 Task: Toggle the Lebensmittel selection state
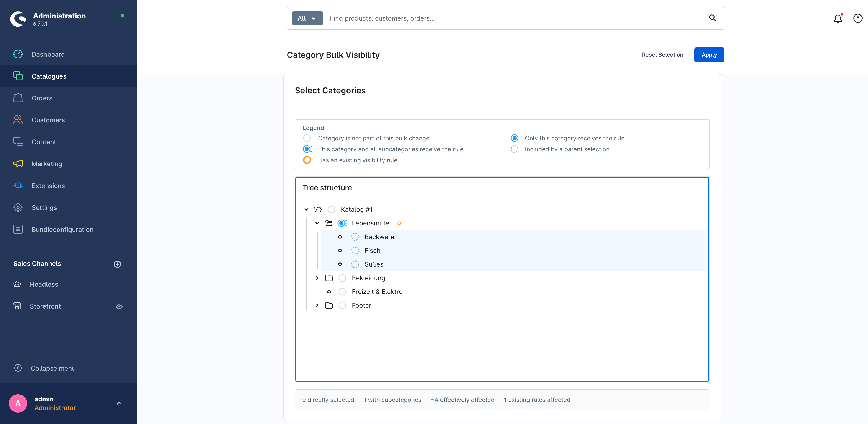[342, 223]
